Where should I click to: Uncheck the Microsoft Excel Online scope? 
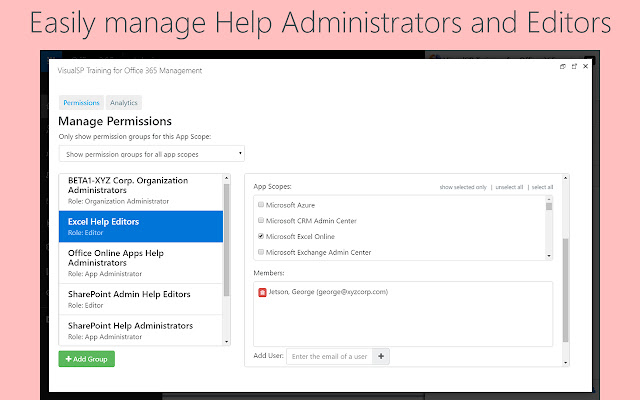261,236
